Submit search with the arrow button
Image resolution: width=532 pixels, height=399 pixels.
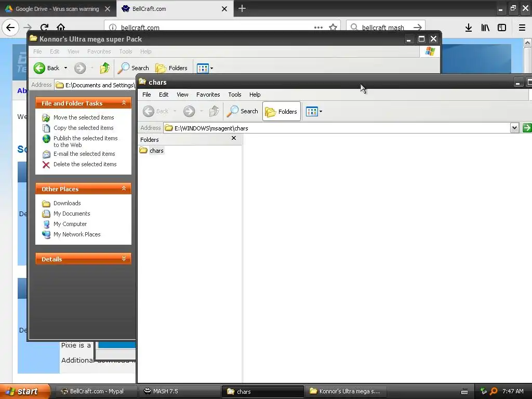click(x=418, y=28)
